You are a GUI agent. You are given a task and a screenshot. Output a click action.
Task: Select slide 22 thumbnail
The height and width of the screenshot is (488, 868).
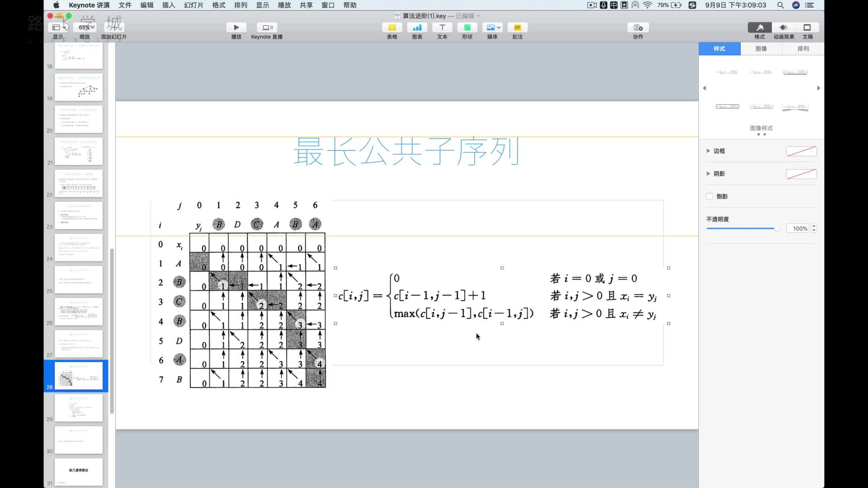[x=79, y=183]
